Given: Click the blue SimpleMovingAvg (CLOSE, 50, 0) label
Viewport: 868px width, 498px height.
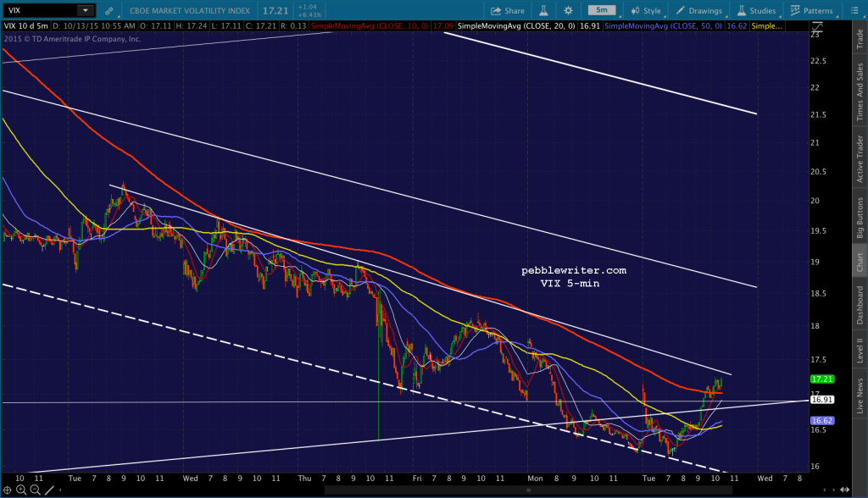Looking at the screenshot, I should click(x=663, y=26).
